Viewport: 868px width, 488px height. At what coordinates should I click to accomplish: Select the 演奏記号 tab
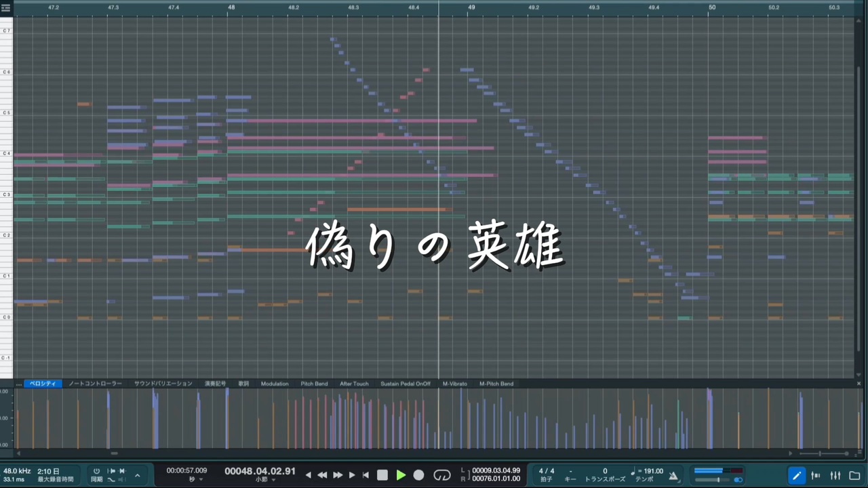pos(215,384)
